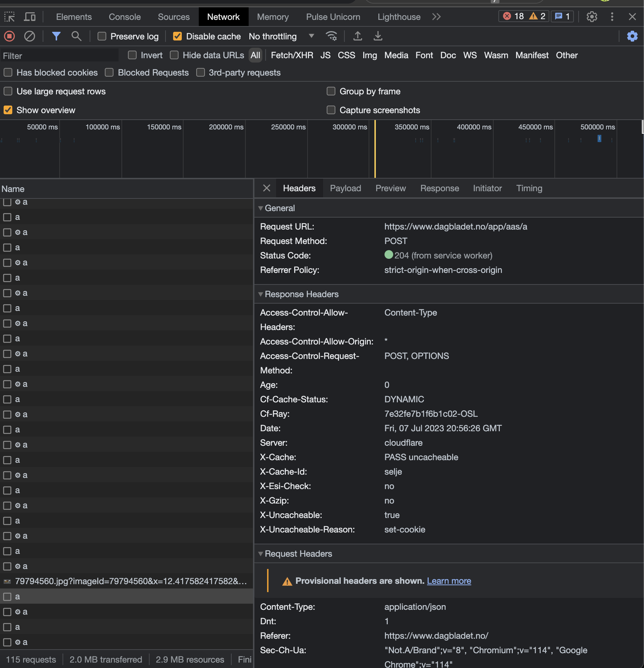Stop recording network log
Viewport: 644px width, 668px height.
coord(9,36)
